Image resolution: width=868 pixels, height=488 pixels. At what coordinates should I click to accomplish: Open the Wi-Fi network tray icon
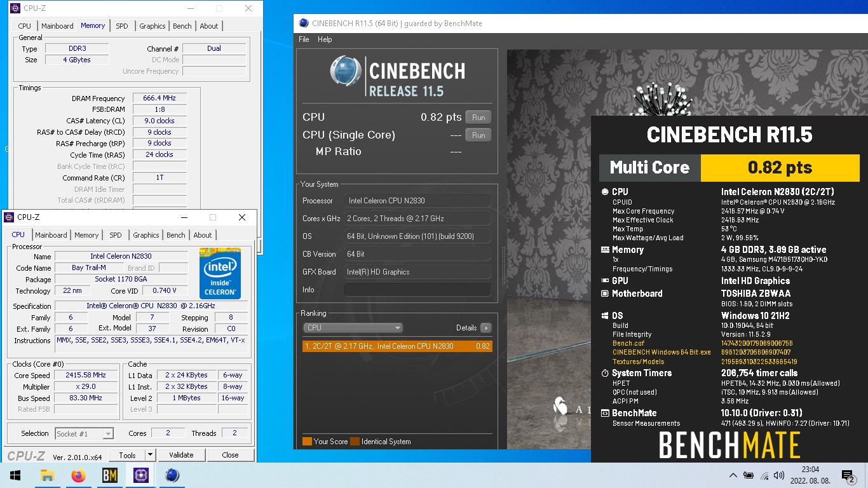[x=764, y=475]
